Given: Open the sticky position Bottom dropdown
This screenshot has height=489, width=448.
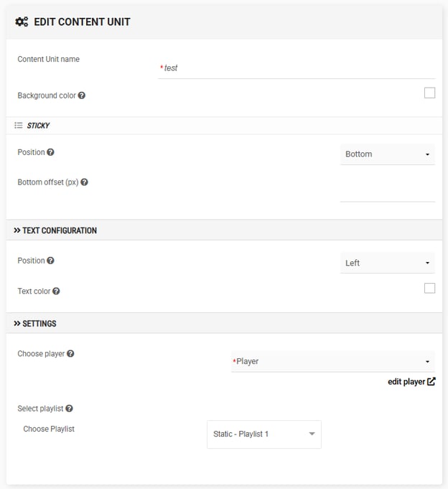Looking at the screenshot, I should click(x=387, y=154).
